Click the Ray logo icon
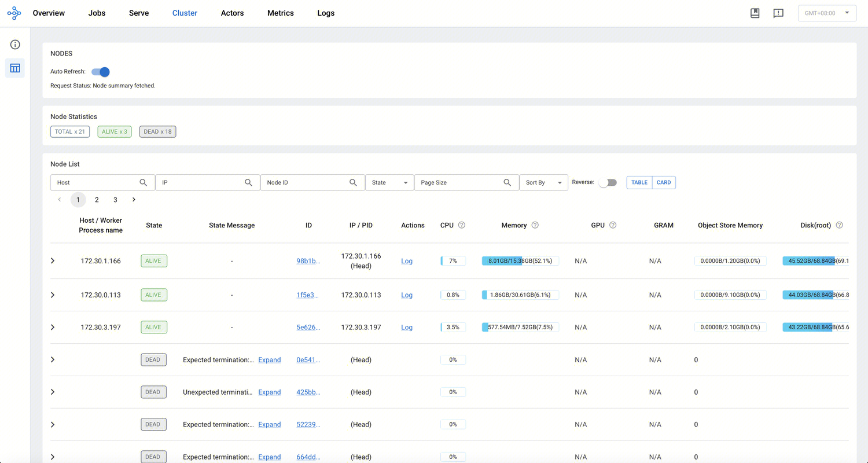The image size is (868, 463). pos(14,13)
